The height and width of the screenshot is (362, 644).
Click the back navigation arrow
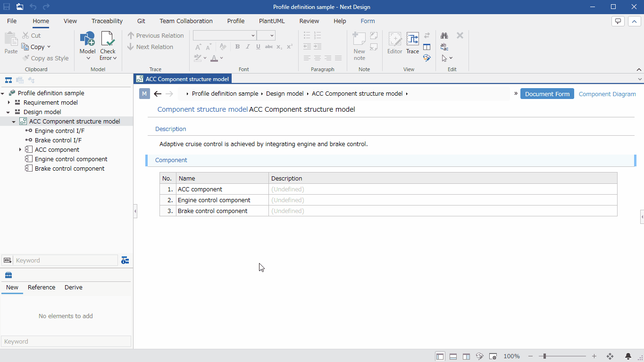158,94
